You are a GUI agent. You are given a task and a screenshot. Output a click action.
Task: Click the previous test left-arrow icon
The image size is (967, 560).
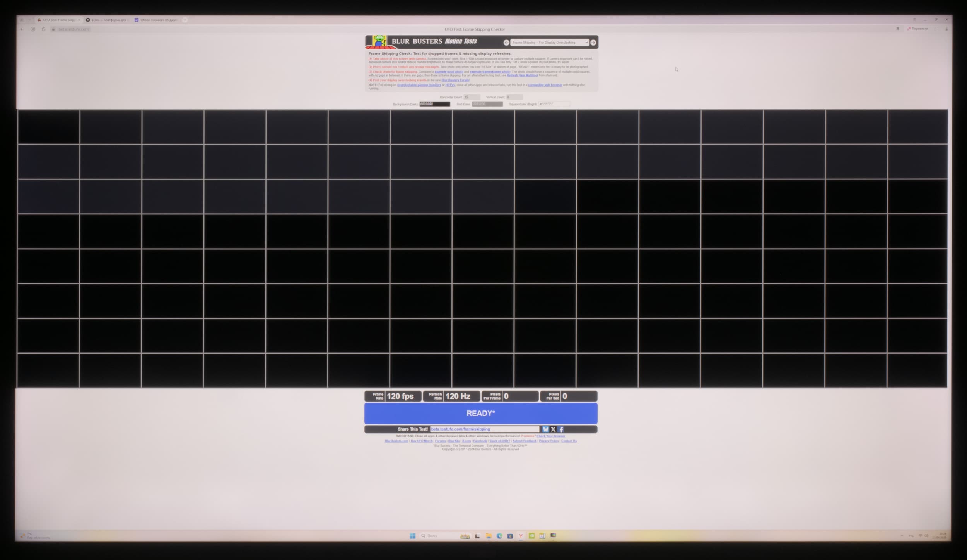tap(506, 43)
